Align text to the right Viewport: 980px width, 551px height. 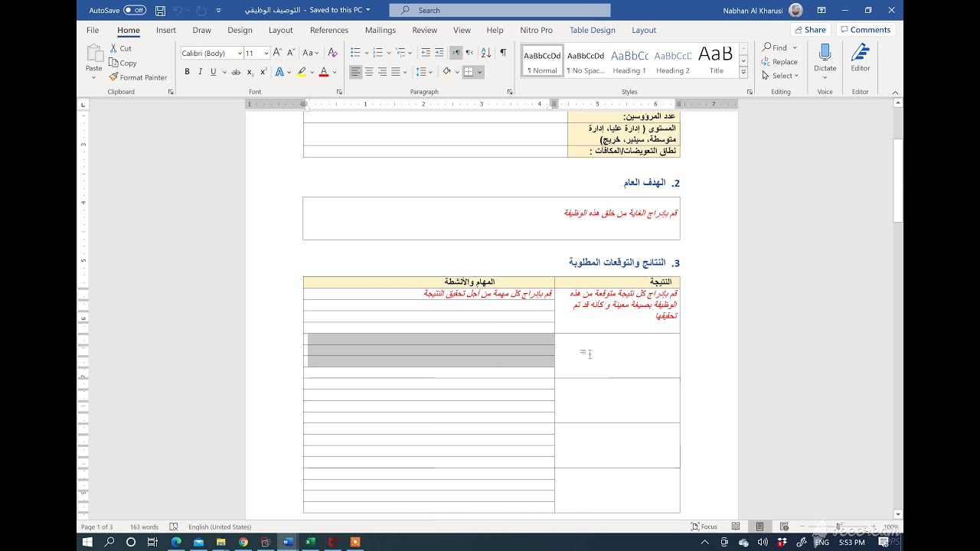tap(382, 72)
